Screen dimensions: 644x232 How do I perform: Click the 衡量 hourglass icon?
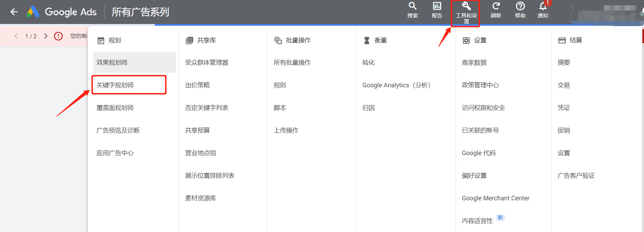367,40
